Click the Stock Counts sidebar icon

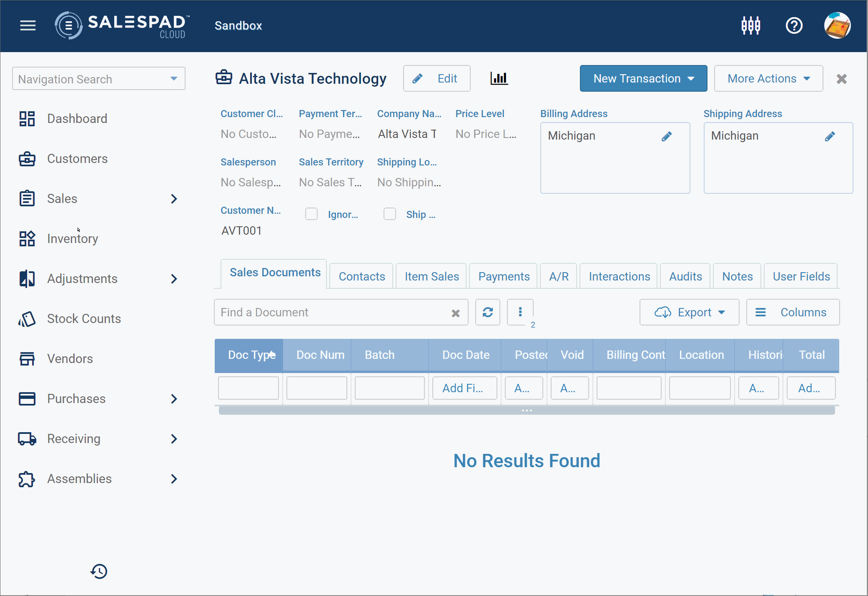pyautogui.click(x=27, y=319)
